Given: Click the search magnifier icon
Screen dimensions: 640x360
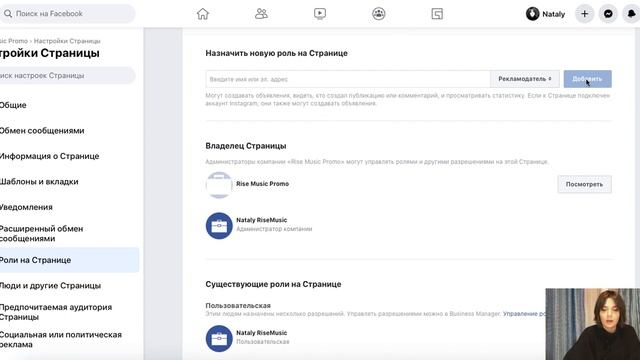Looking at the screenshot, I should coord(8,14).
